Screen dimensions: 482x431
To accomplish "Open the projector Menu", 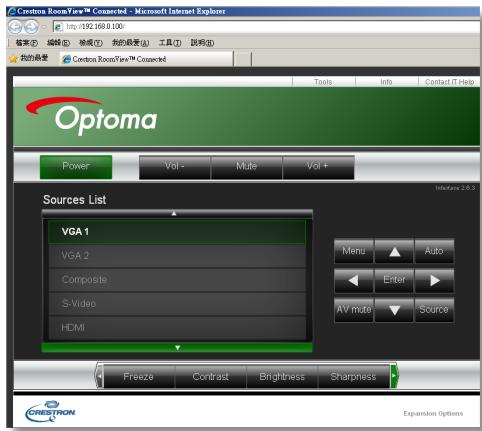I will 354,251.
